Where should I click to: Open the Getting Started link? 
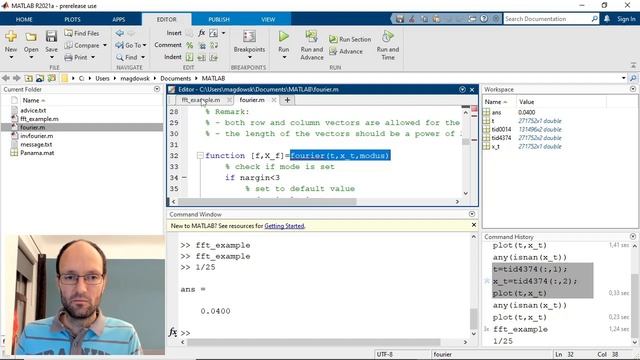point(284,226)
